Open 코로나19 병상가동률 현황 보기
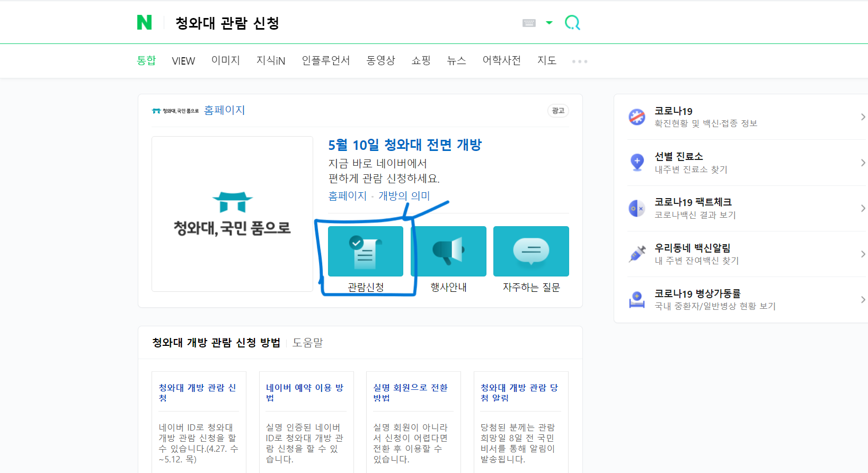The image size is (868, 473). [715, 299]
